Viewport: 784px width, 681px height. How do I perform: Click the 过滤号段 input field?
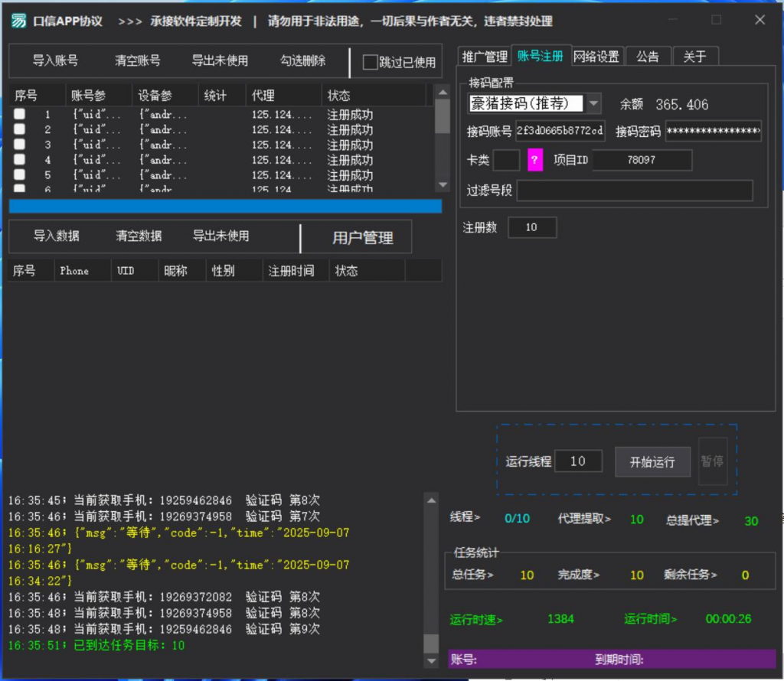coord(634,191)
